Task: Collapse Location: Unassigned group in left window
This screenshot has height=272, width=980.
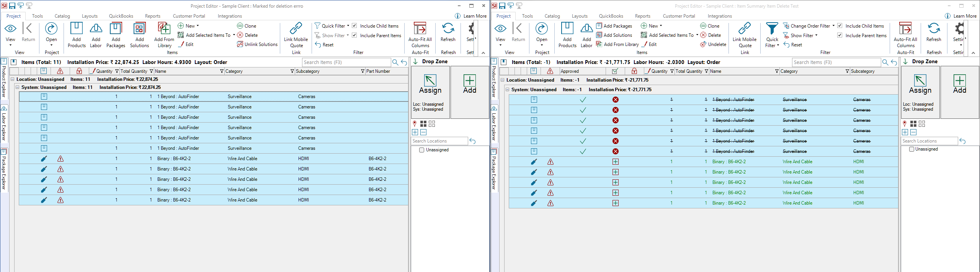Action: click(12, 79)
